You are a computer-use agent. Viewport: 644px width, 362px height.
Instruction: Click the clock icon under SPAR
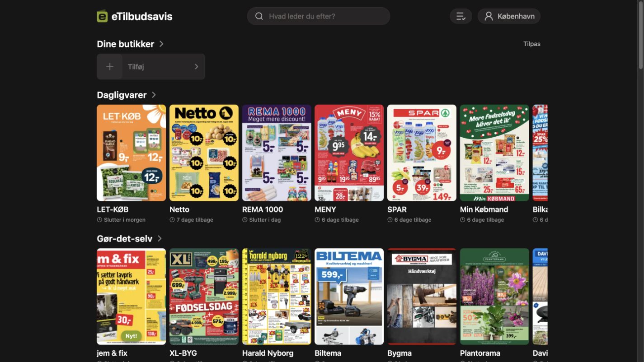390,220
